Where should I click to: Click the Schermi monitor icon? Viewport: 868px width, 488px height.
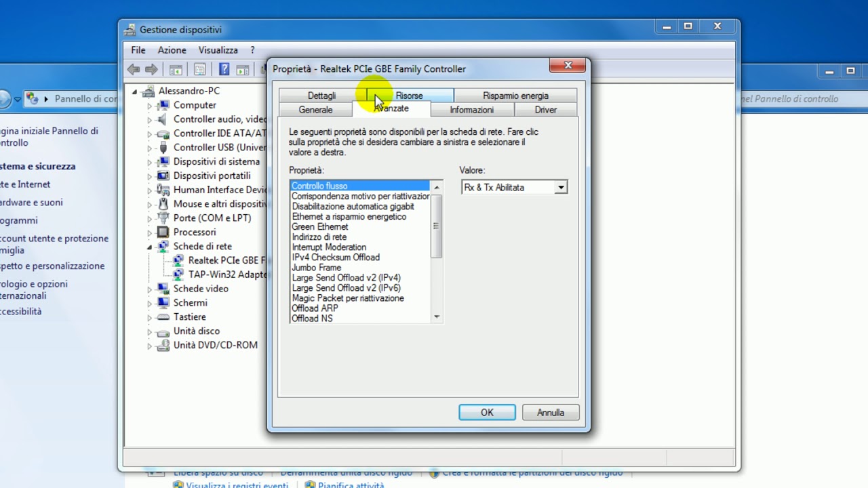[x=163, y=302]
